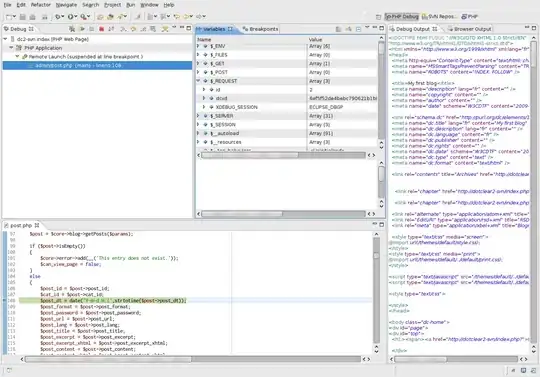Click the red Terminate button in Debug view
Image resolution: width=540 pixels, height=377 pixels.
tap(101, 29)
